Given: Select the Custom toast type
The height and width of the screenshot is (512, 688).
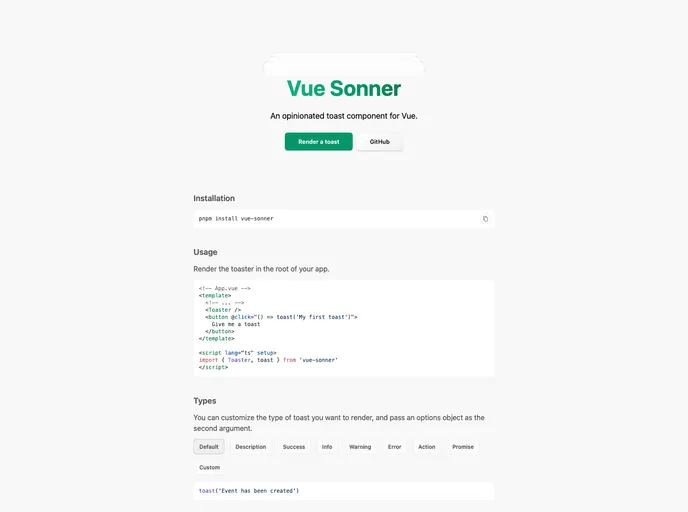Looking at the screenshot, I should tap(210, 467).
